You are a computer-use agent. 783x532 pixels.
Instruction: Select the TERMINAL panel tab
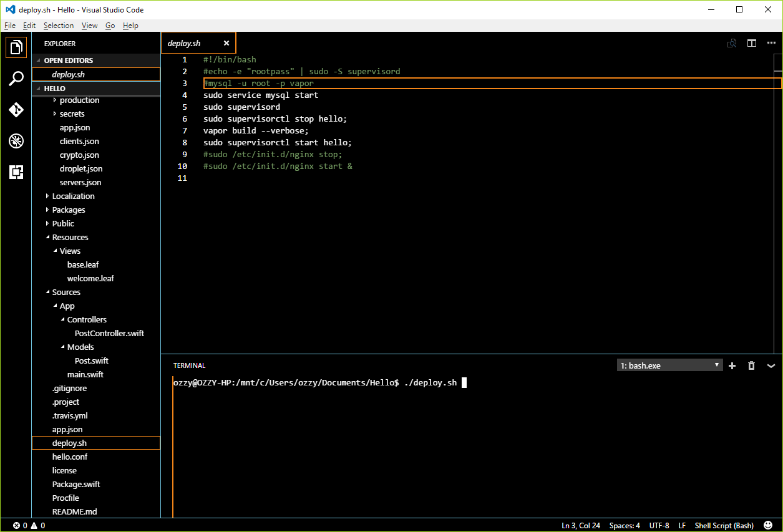(x=189, y=365)
